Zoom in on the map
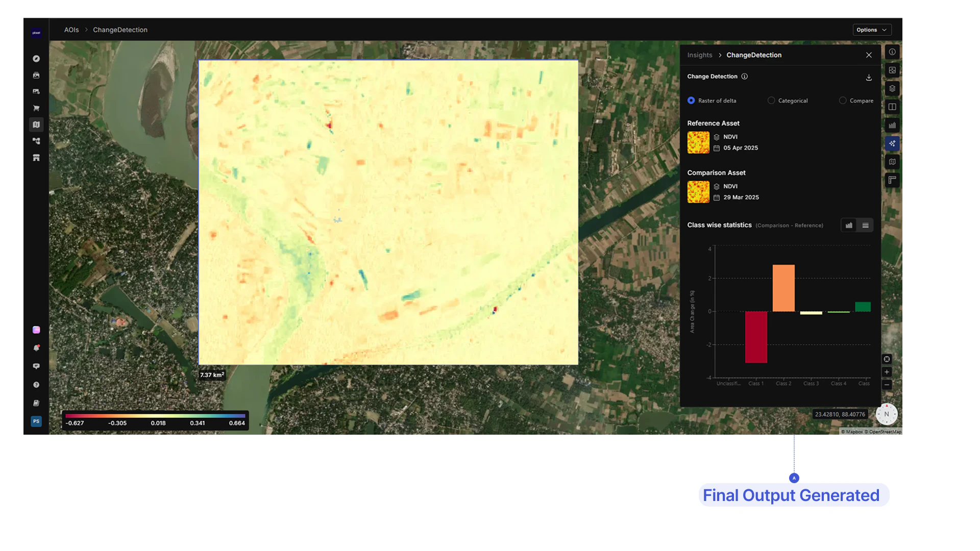Image resolution: width=980 pixels, height=551 pixels. (x=887, y=372)
